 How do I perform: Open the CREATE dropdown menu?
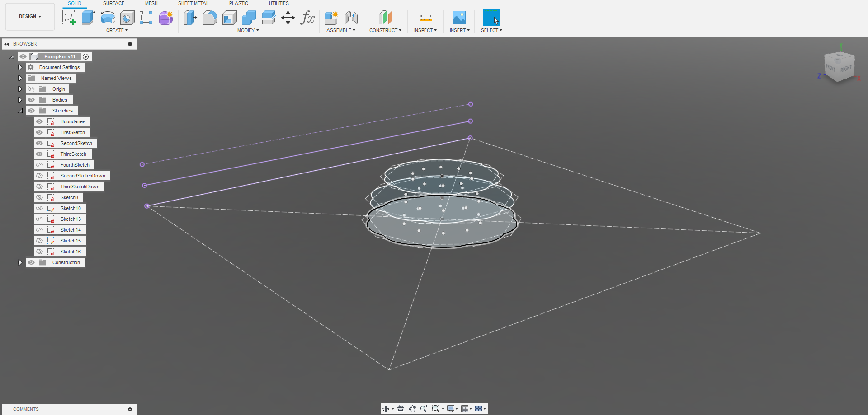click(x=117, y=30)
